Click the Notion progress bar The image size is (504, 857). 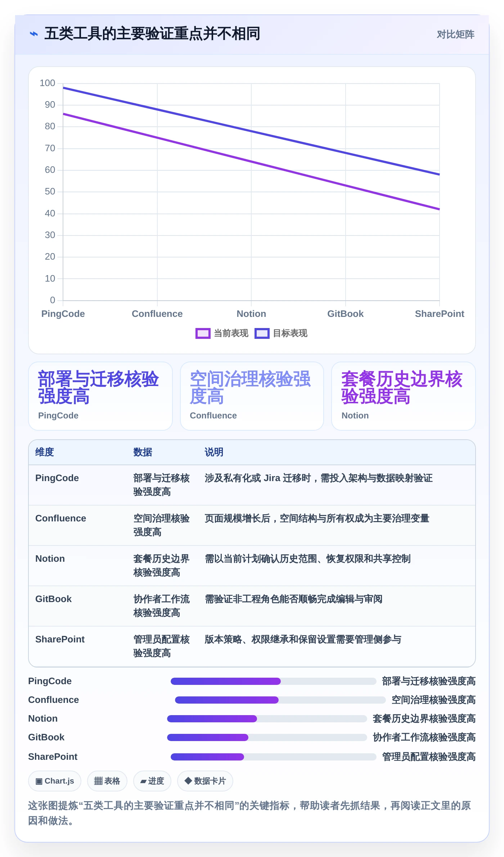click(x=267, y=719)
